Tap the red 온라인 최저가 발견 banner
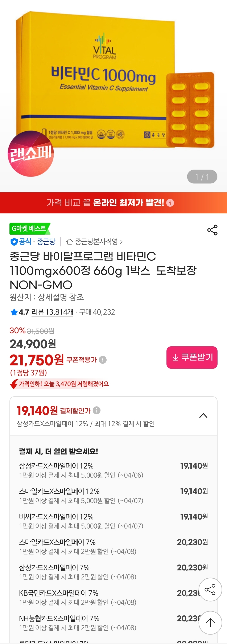Viewport: 227px width, 644px height. coord(105,203)
